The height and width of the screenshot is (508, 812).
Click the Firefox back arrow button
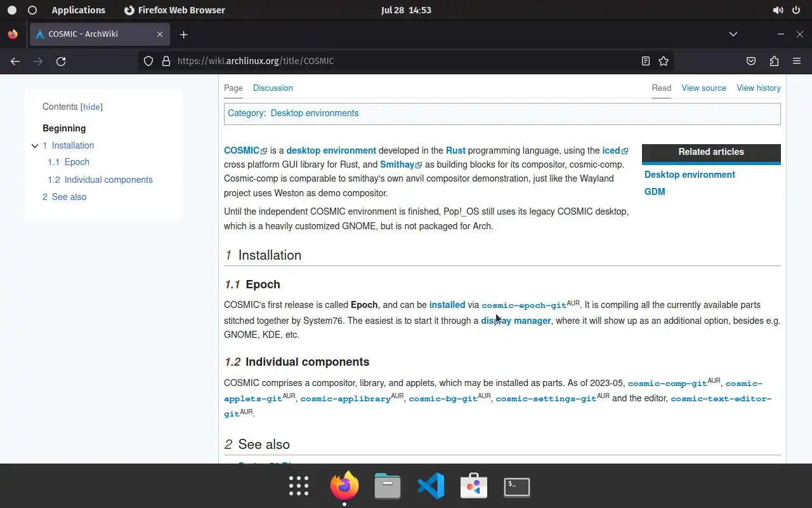click(15, 61)
